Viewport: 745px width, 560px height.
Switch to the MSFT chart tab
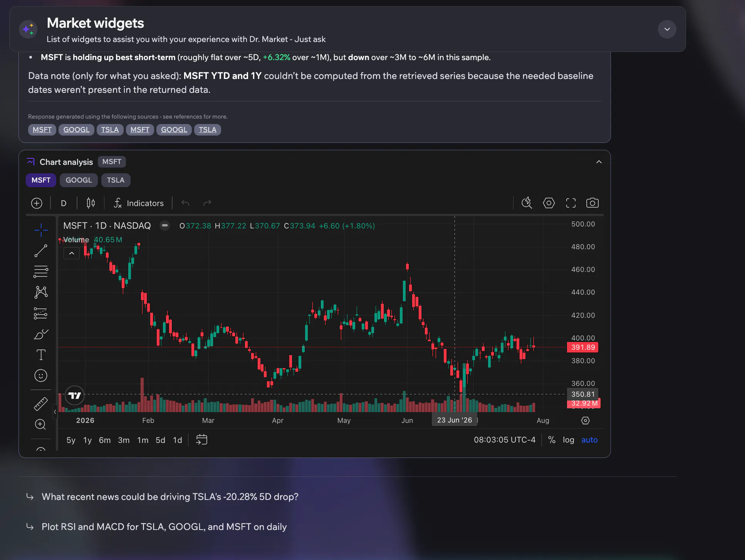41,180
